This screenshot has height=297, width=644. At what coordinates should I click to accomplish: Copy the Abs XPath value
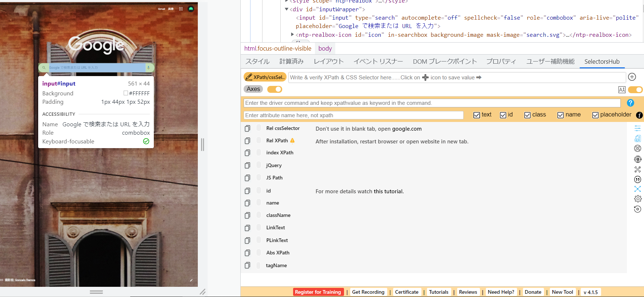[247, 253]
